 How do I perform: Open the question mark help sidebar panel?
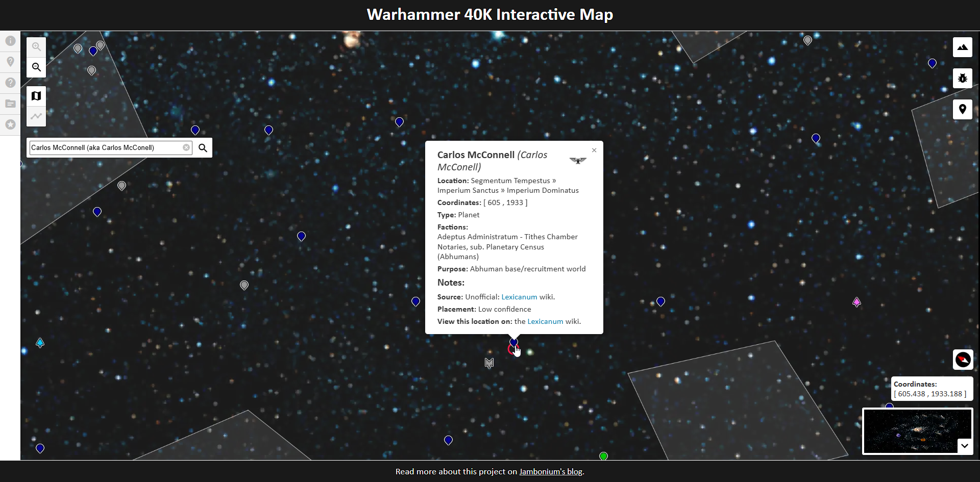pyautogui.click(x=10, y=83)
